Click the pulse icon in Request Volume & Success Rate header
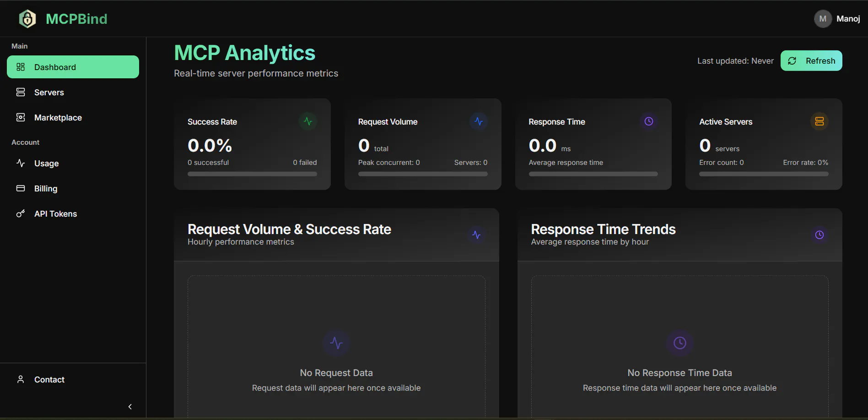The width and height of the screenshot is (868, 420). pyautogui.click(x=476, y=235)
